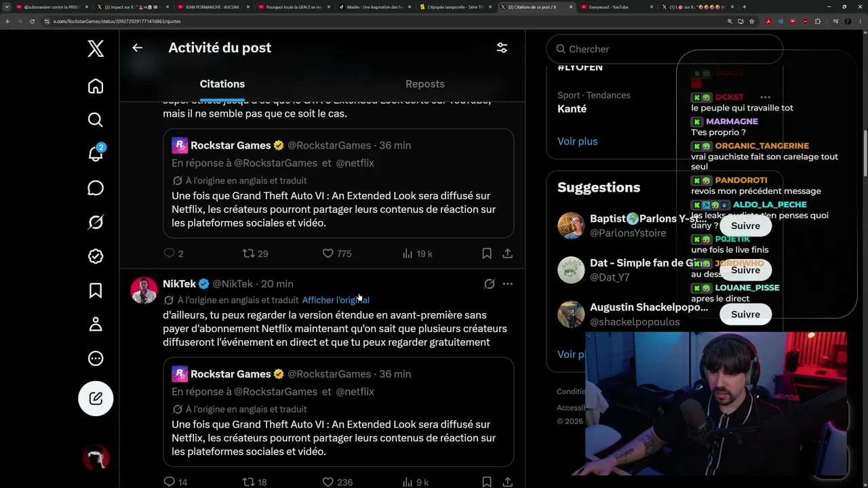Compose a new post with the white button

(96, 398)
